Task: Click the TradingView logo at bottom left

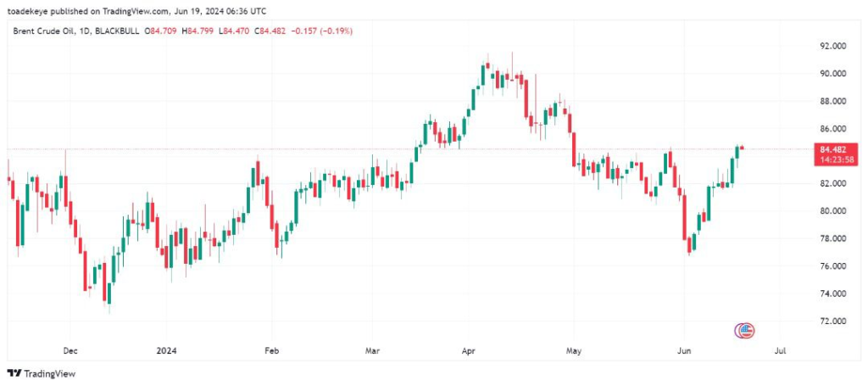Action: point(41,373)
